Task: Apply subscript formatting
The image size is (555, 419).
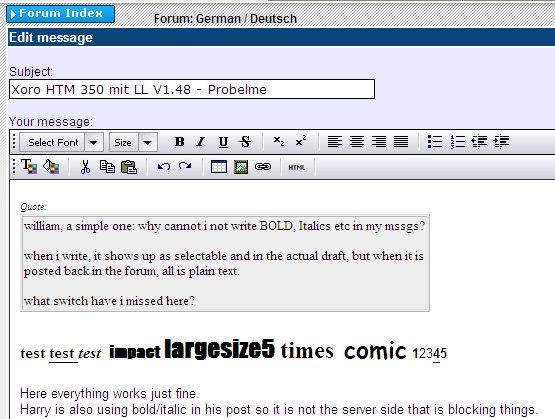Action: (x=279, y=141)
